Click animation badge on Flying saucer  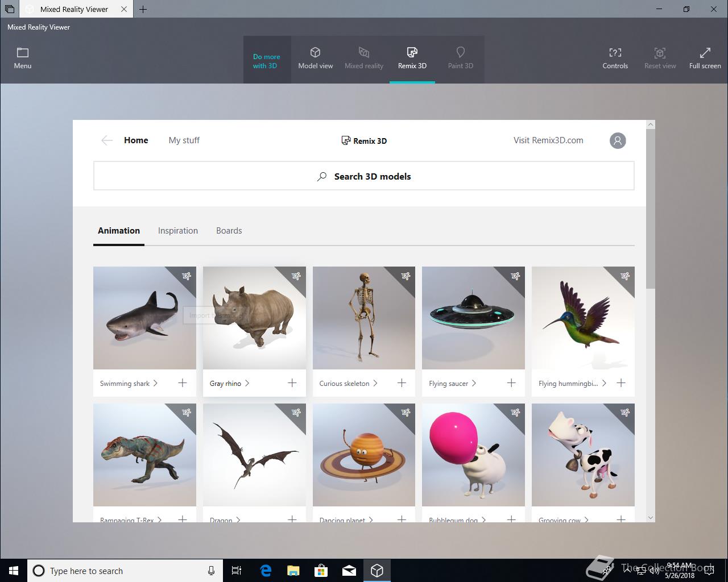click(x=515, y=276)
